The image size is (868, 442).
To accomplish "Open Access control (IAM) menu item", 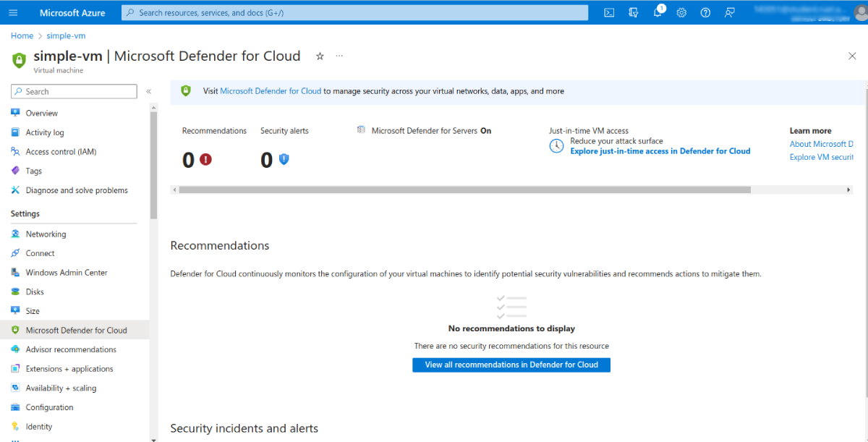I will (61, 152).
